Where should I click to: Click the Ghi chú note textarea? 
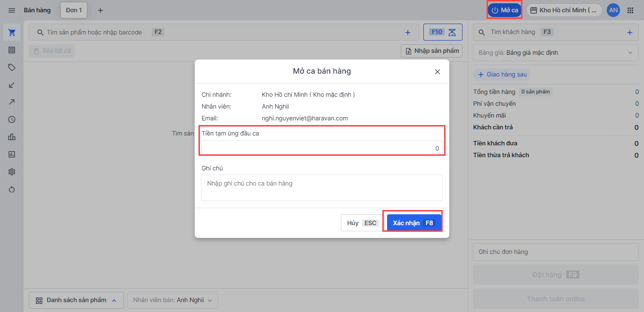(322, 188)
